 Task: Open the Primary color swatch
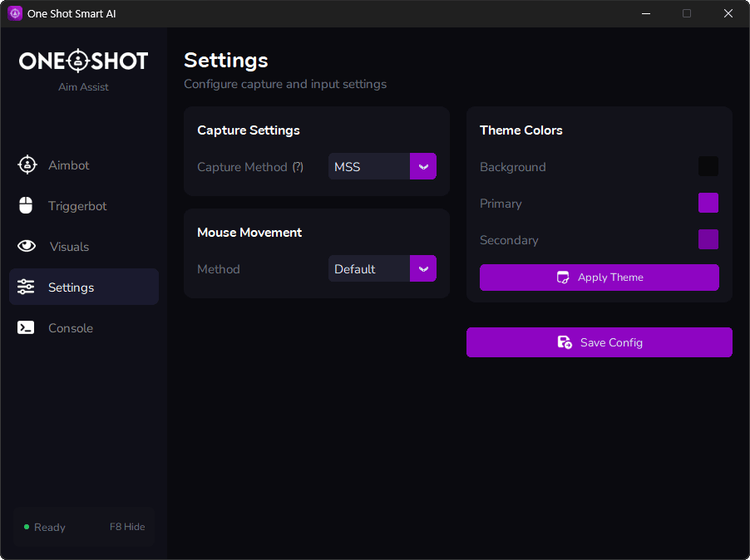tap(708, 203)
